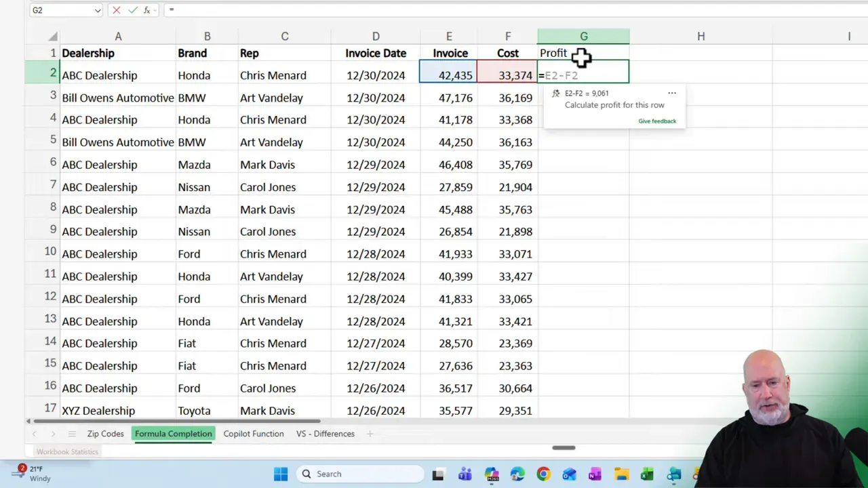Open the Name Box dropdown arrow
868x488 pixels.
[x=97, y=10]
